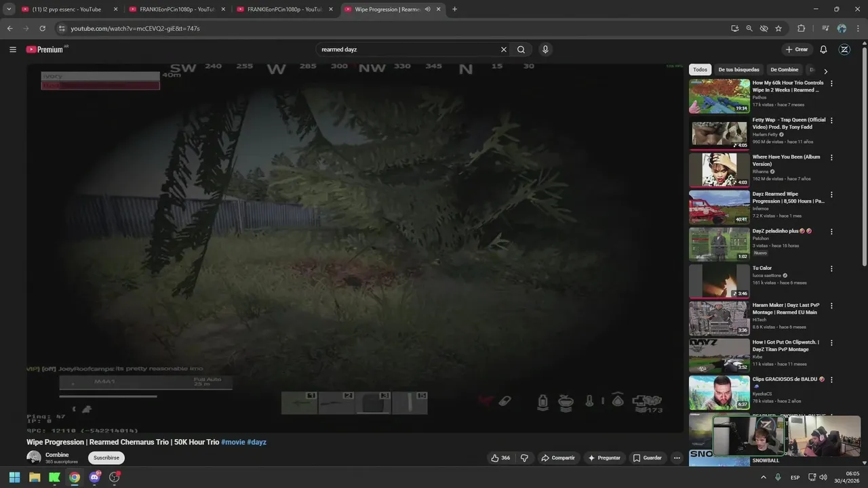Click the crossed-eye tracking protection icon

764,28
